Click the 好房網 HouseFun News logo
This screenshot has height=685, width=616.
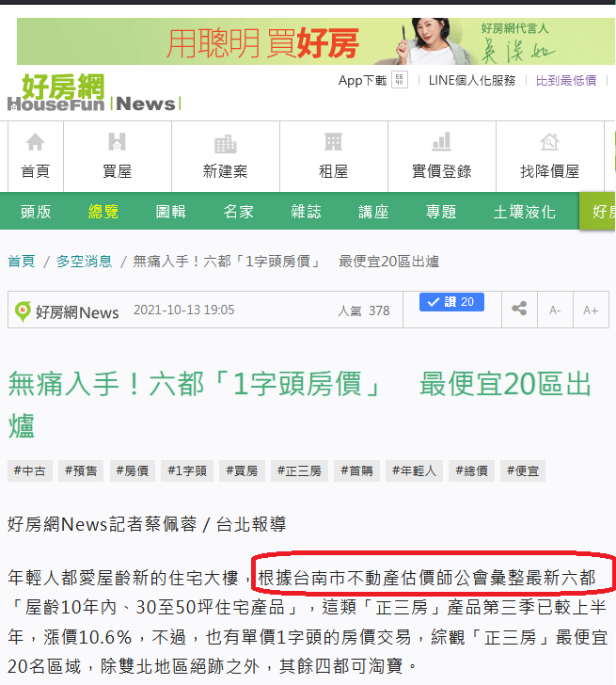coord(94,92)
